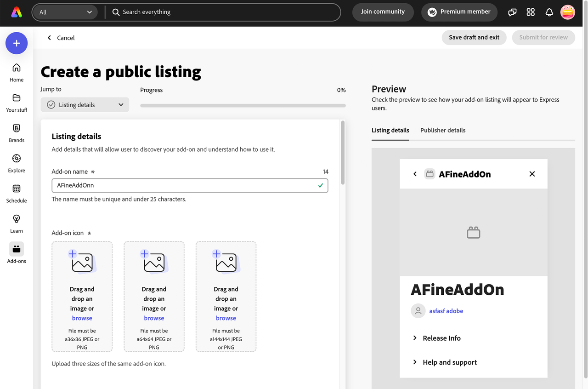Open the chat messages icon in header
Viewport: 588px width, 389px height.
tap(512, 12)
